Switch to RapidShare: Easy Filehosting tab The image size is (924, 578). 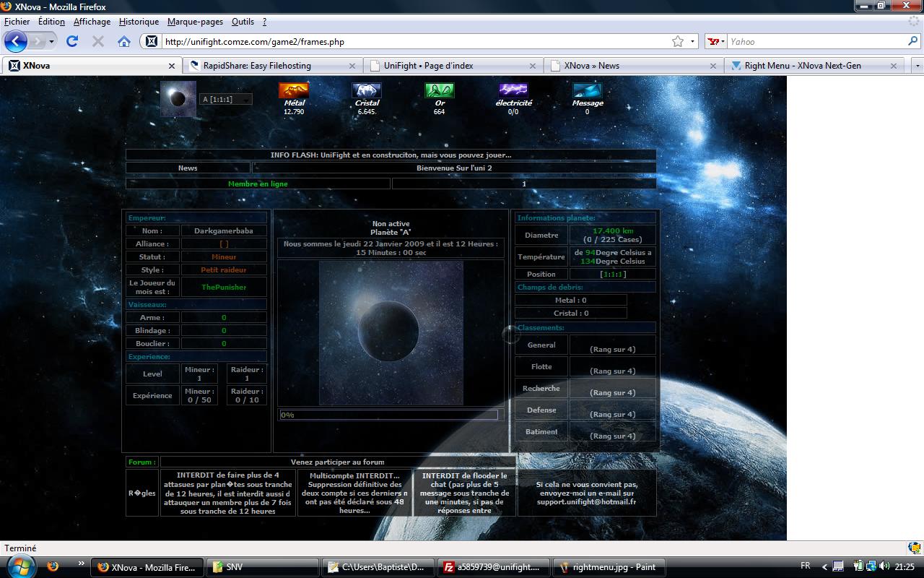[271, 65]
